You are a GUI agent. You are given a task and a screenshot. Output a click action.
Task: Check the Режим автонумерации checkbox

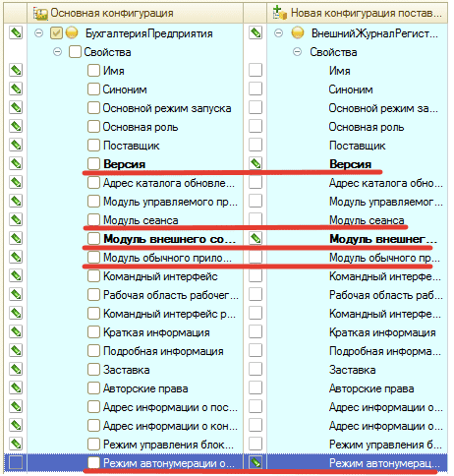(93, 463)
